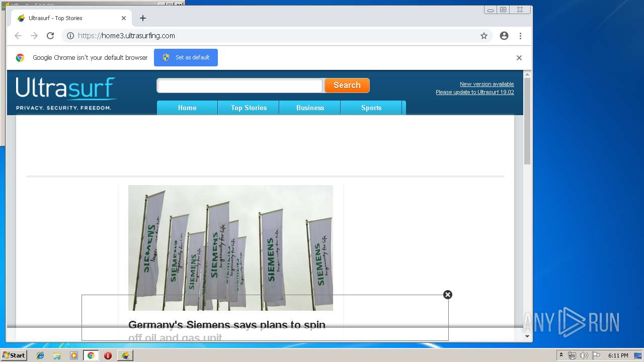644x362 pixels.
Task: Click the address bar URL
Action: tap(126, 36)
